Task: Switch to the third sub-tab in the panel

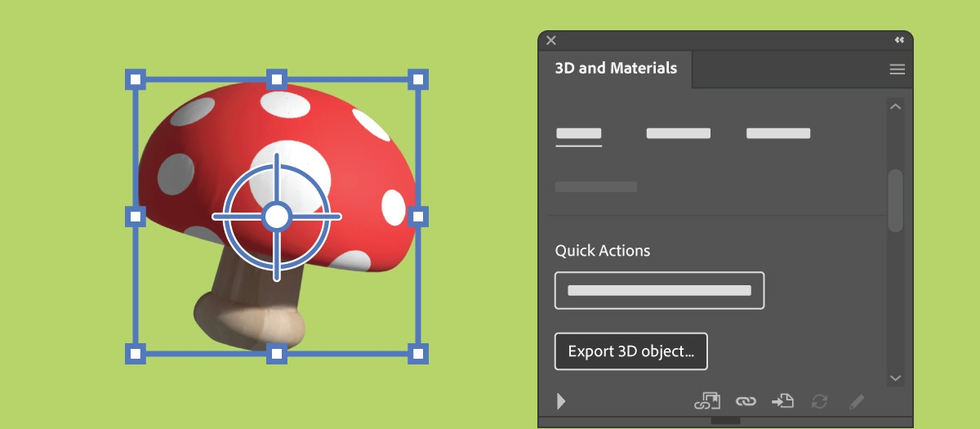Action: tap(777, 133)
